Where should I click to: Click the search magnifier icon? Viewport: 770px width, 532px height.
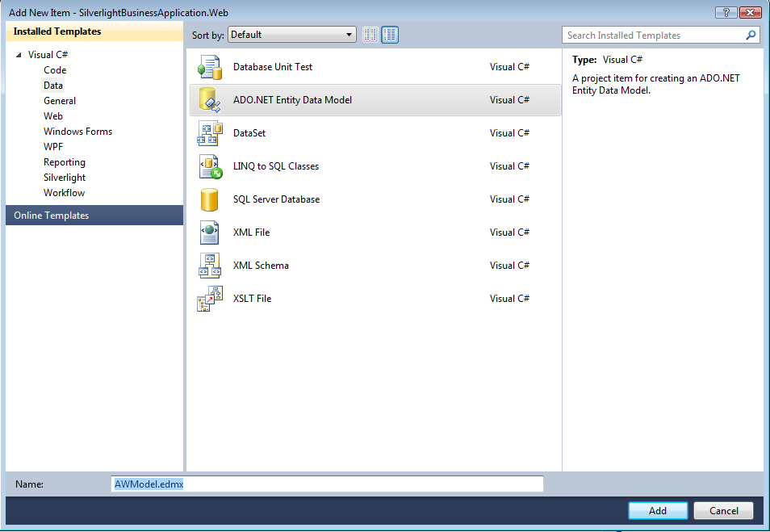tap(751, 35)
